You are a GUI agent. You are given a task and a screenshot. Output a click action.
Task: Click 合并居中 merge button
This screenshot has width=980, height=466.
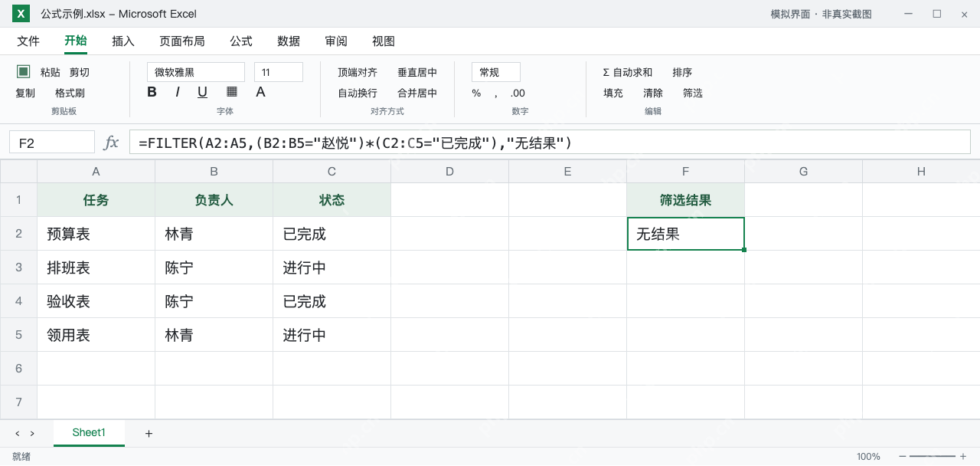pyautogui.click(x=417, y=93)
